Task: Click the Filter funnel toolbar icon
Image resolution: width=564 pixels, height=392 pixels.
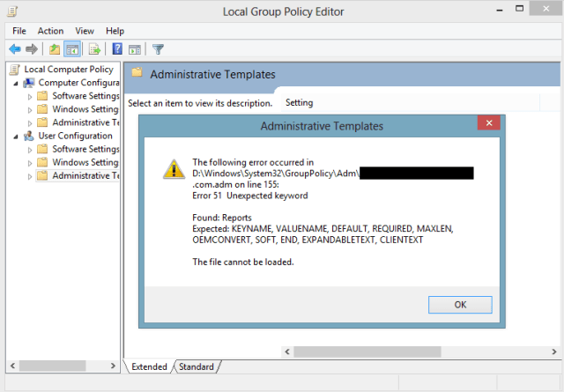Action: pos(158,49)
